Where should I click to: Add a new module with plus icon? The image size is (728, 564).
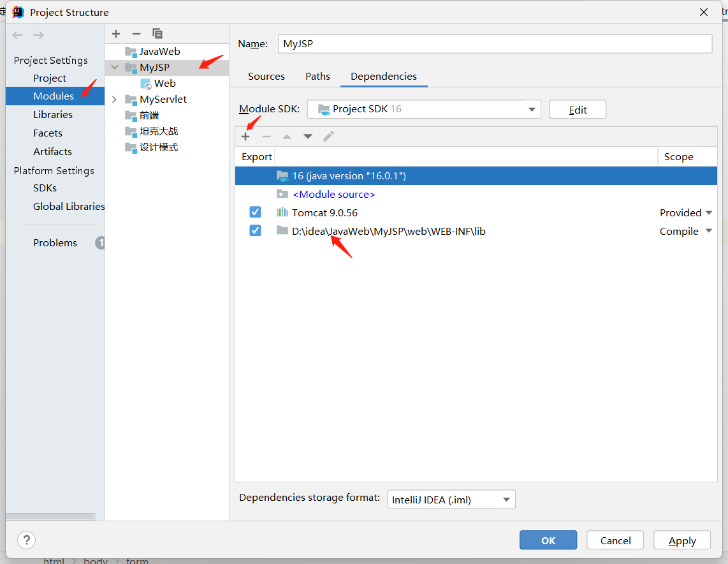[x=116, y=33]
